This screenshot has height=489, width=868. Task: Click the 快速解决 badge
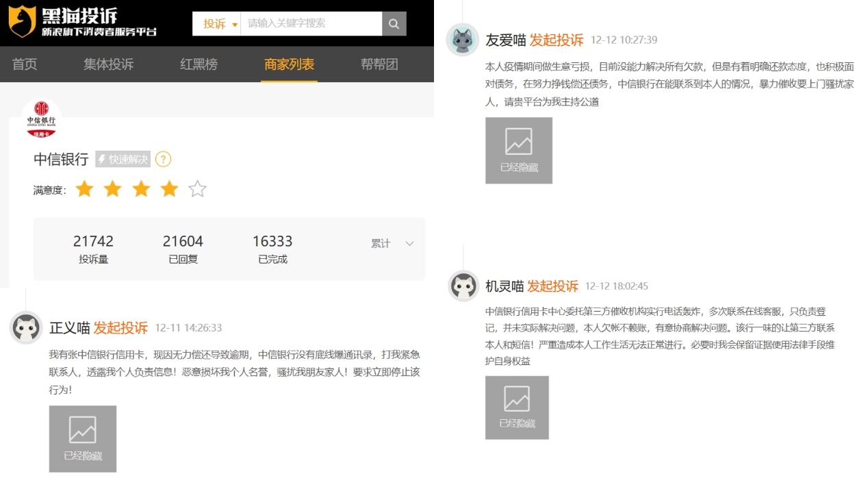coord(123,160)
